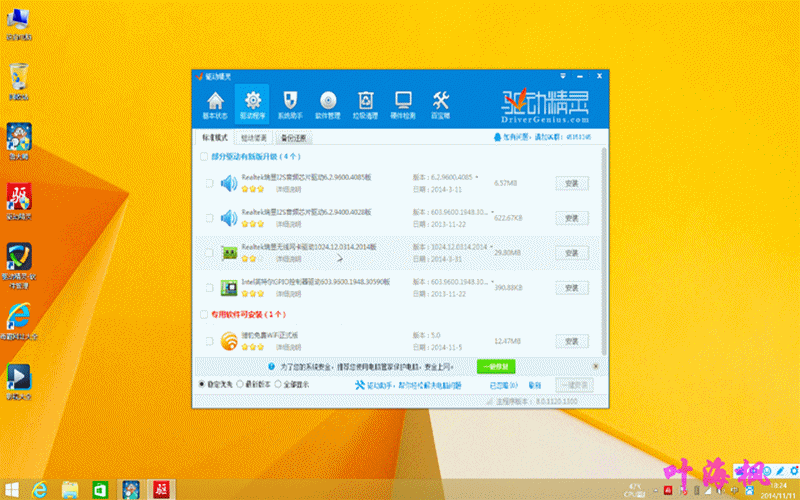The image size is (800, 500).
Task: Open the disc 软件管理 software manager
Action: tap(328, 105)
